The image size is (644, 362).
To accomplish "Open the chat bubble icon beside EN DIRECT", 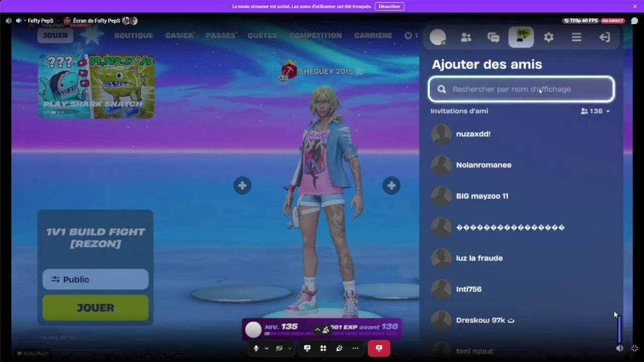I will pos(634,21).
